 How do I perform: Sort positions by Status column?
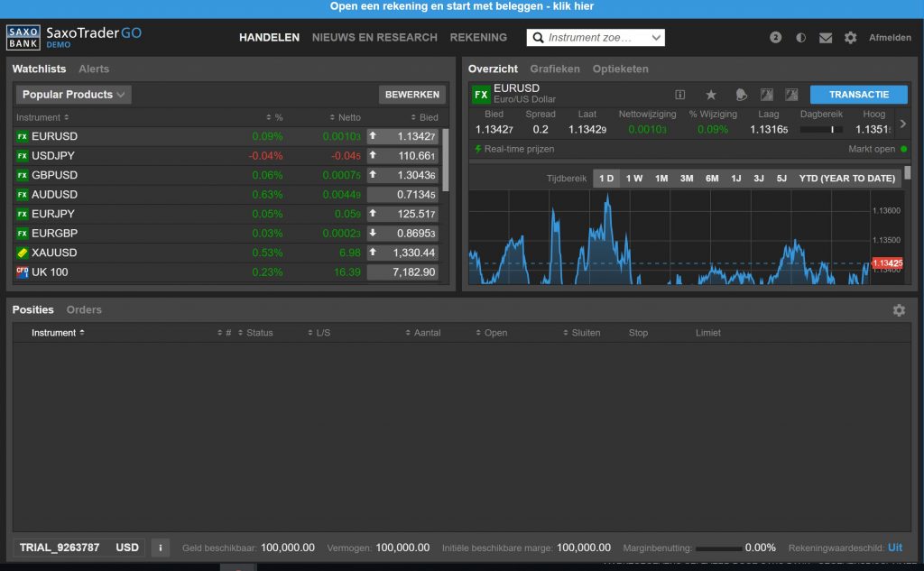(255, 333)
